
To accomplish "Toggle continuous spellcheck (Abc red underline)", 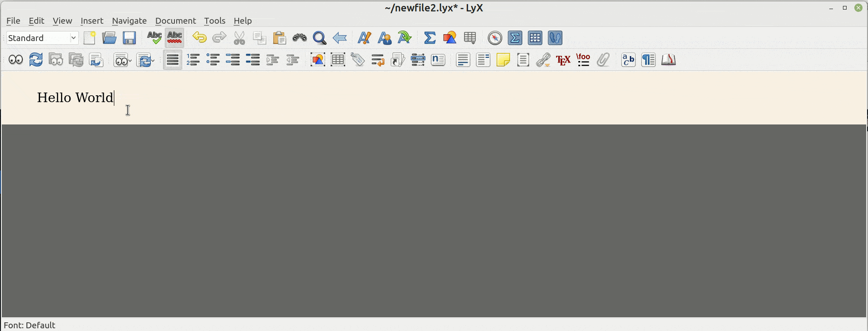I will point(174,38).
